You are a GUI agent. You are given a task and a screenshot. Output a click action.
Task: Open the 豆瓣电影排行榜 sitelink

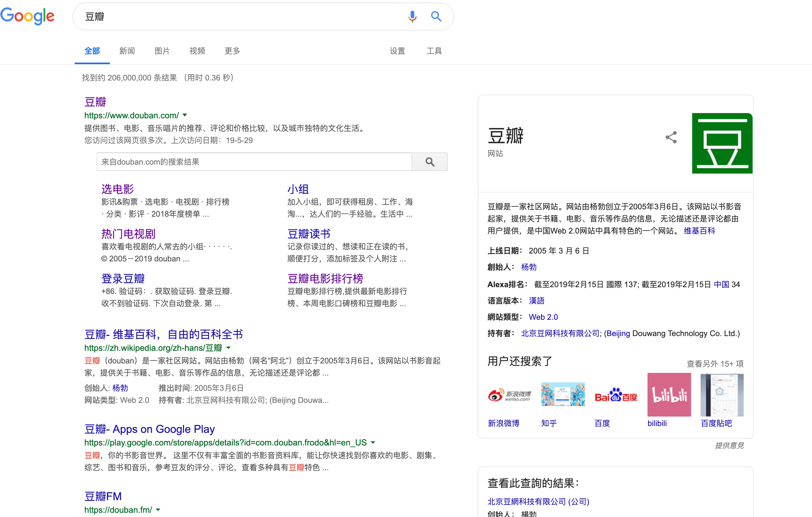325,278
